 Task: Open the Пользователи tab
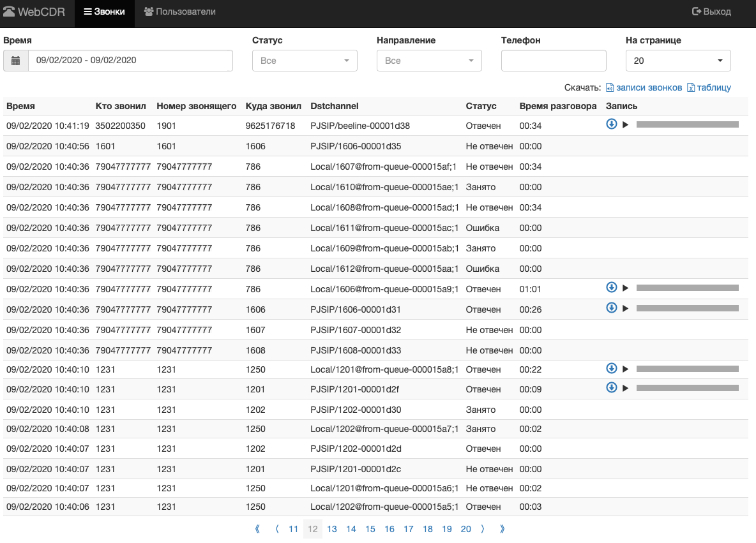pos(180,11)
